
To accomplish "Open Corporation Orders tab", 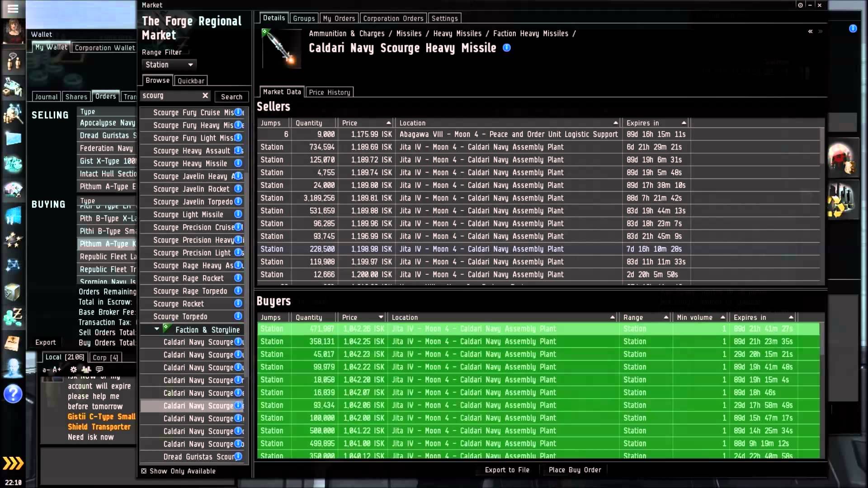I will pos(393,18).
